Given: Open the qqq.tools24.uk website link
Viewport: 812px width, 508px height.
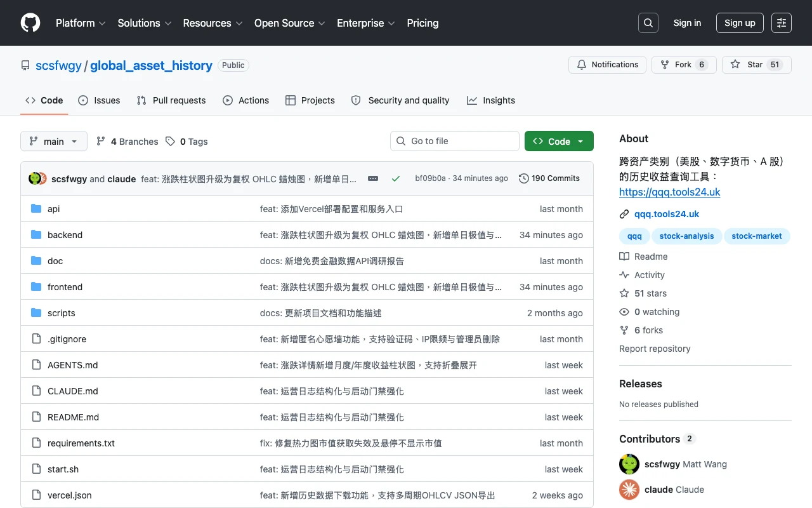Looking at the screenshot, I should pyautogui.click(x=667, y=214).
